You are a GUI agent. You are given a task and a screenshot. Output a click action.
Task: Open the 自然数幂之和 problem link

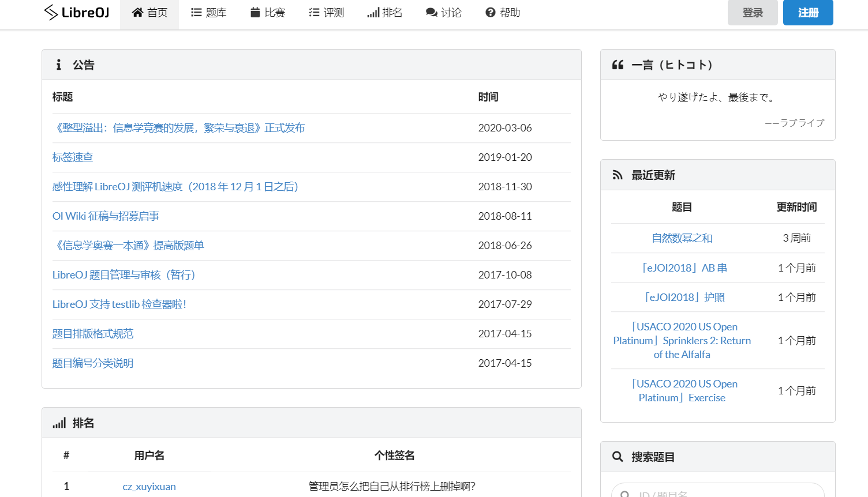click(x=682, y=238)
